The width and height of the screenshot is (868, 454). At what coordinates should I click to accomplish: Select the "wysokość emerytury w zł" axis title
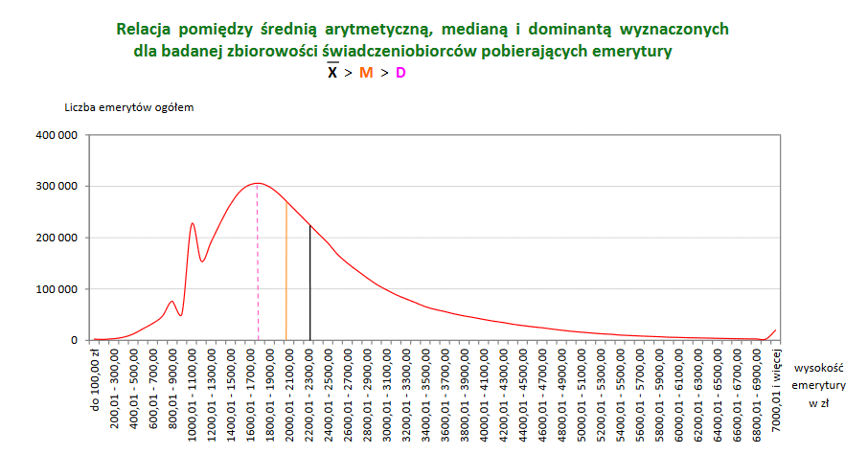(x=819, y=385)
